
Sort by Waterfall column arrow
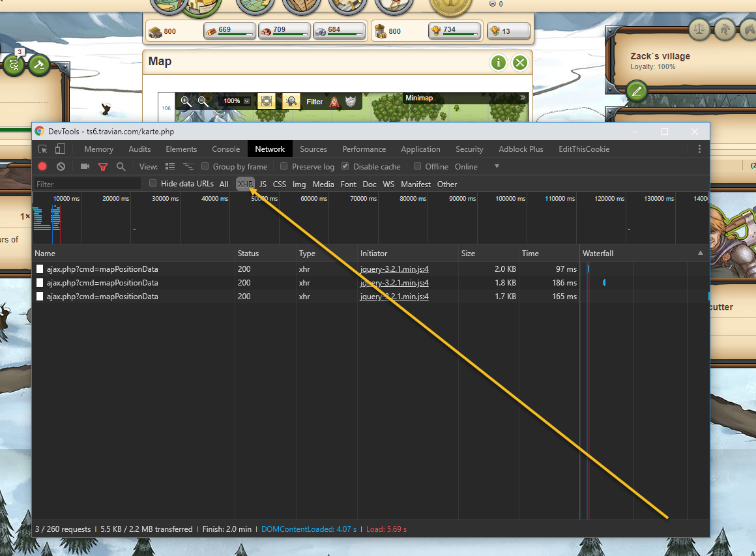click(701, 253)
